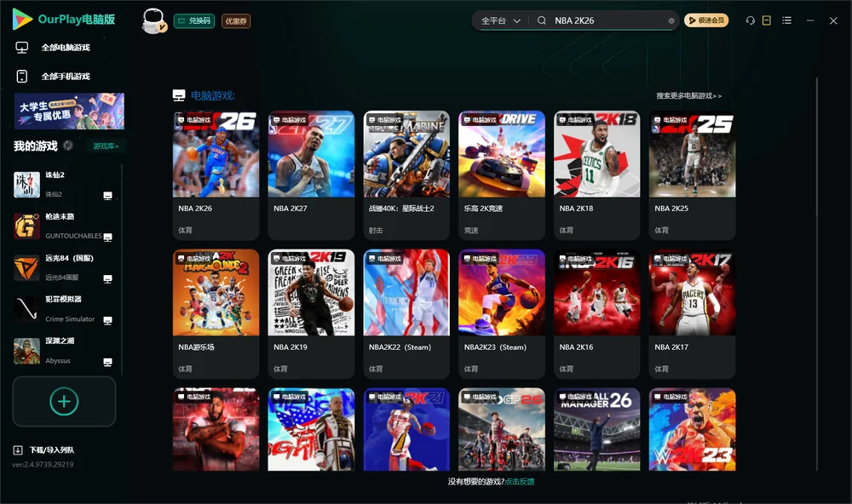The height and width of the screenshot is (504, 852).
Task: Expand the 全平台 platform dropdown
Action: (500, 20)
